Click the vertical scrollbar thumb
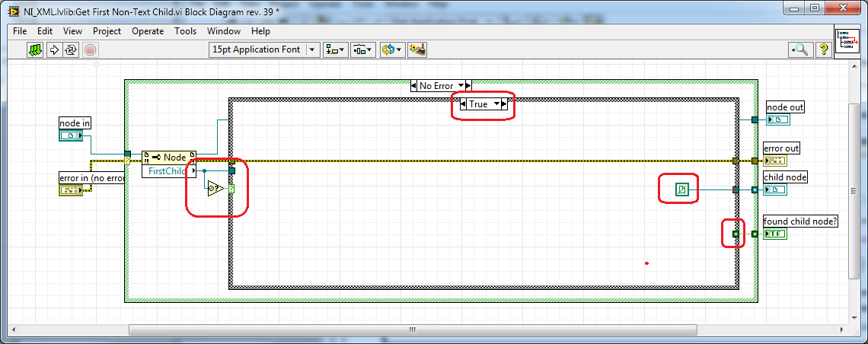868x344 pixels. click(x=854, y=190)
